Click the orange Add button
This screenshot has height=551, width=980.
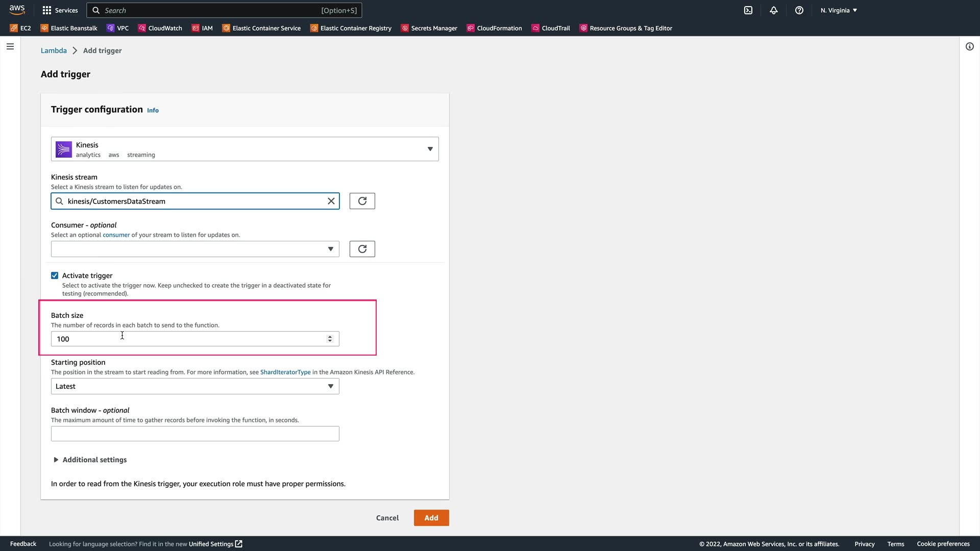(431, 518)
